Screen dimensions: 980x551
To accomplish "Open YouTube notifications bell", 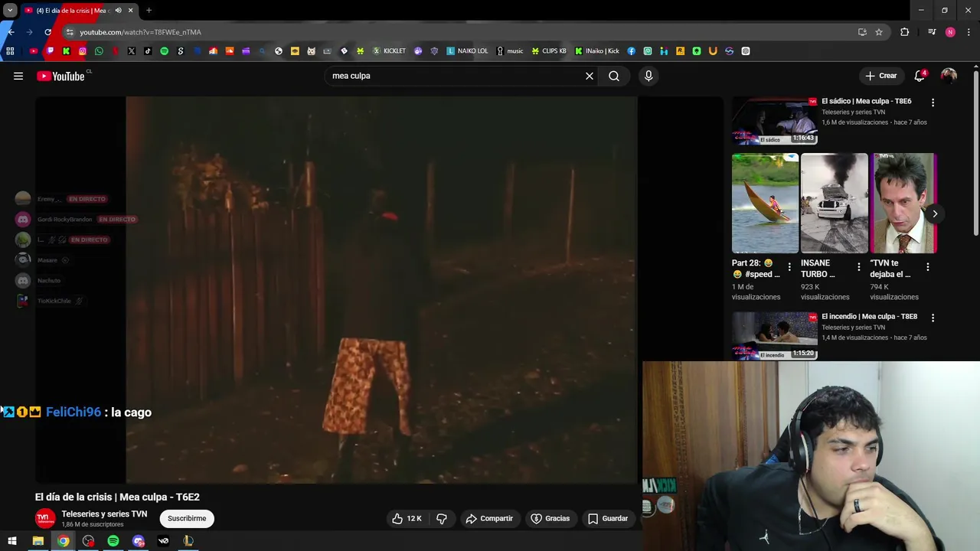I will 920,76.
